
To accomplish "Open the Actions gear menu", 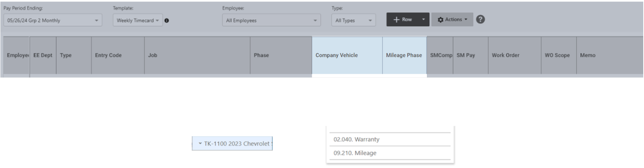I will tap(452, 19).
